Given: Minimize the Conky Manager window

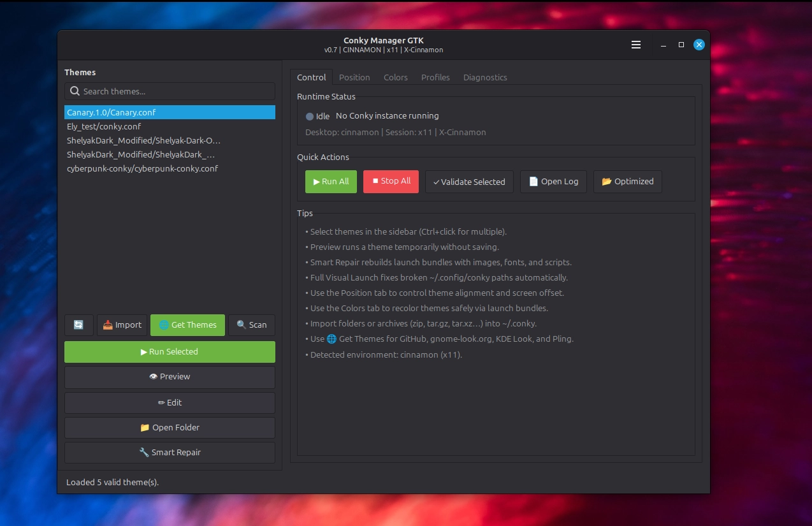Looking at the screenshot, I should click(x=663, y=45).
